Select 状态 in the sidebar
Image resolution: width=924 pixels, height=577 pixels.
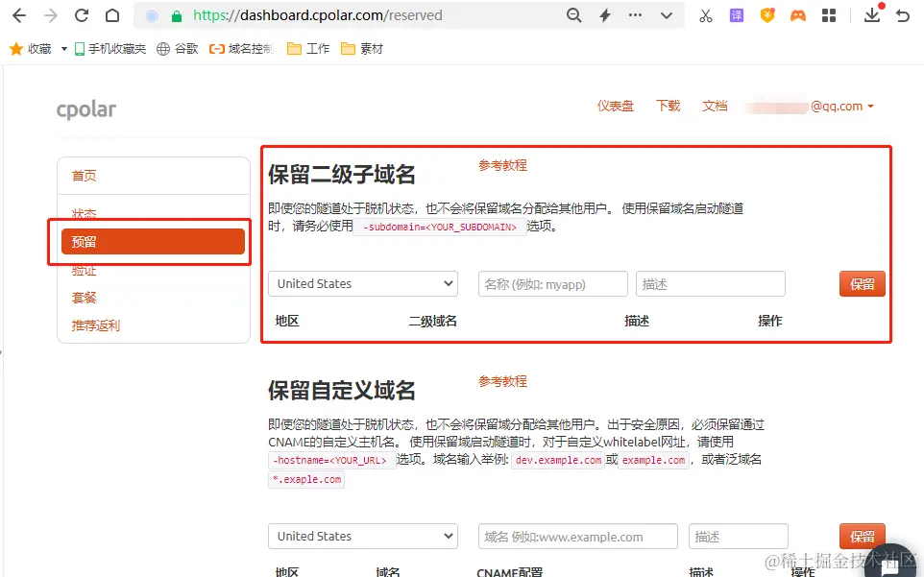(x=84, y=213)
